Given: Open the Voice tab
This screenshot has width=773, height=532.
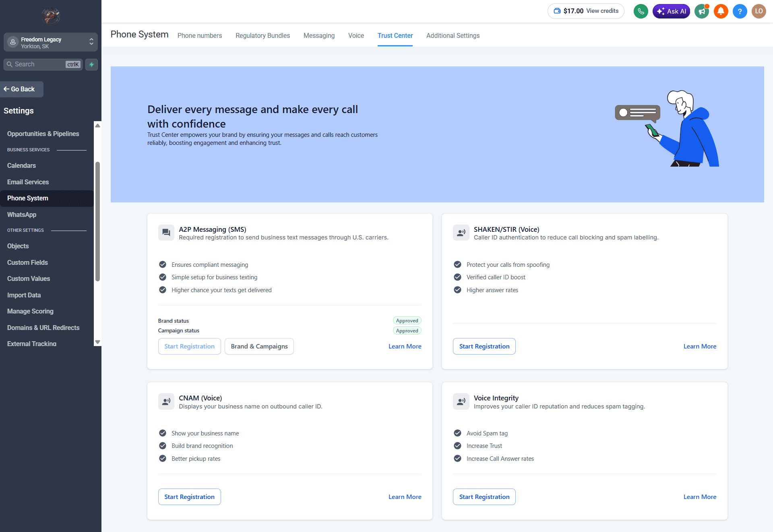Looking at the screenshot, I should (x=356, y=35).
